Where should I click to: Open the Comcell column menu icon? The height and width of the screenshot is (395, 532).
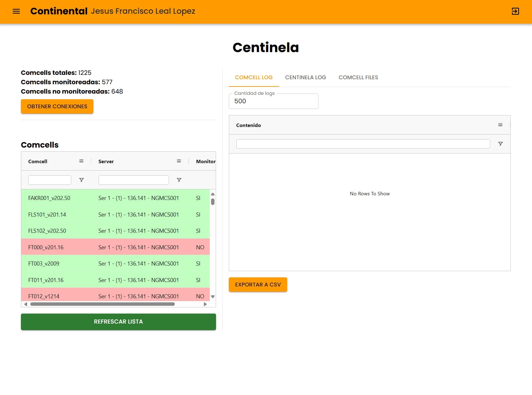tap(81, 161)
